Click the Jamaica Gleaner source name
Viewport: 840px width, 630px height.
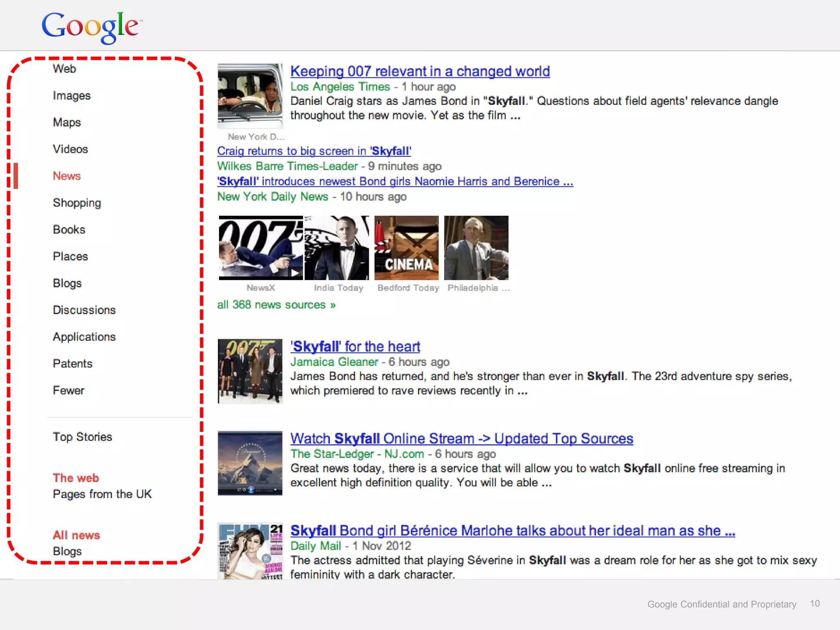pos(334,362)
